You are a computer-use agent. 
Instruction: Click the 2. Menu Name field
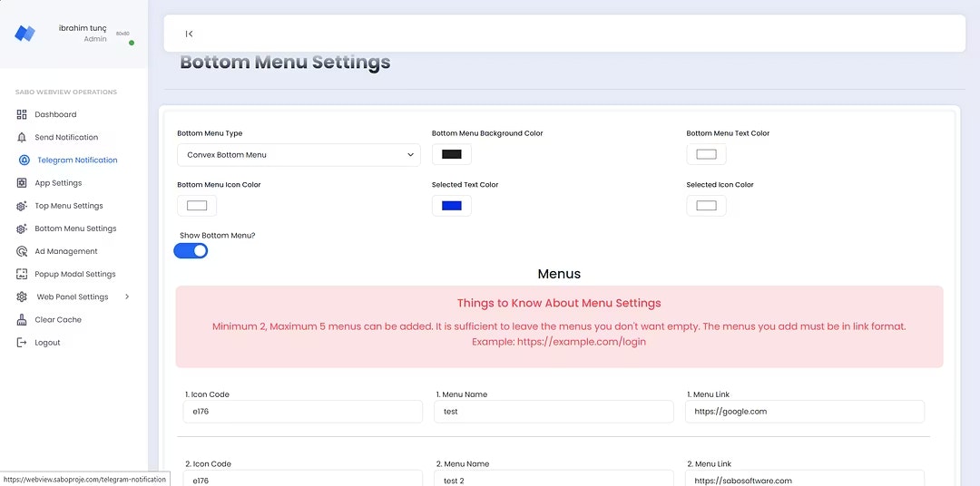pyautogui.click(x=554, y=478)
